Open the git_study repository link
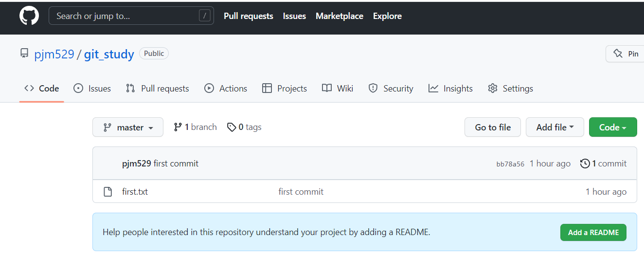Viewport: 644px width, 274px height. pyautogui.click(x=109, y=54)
